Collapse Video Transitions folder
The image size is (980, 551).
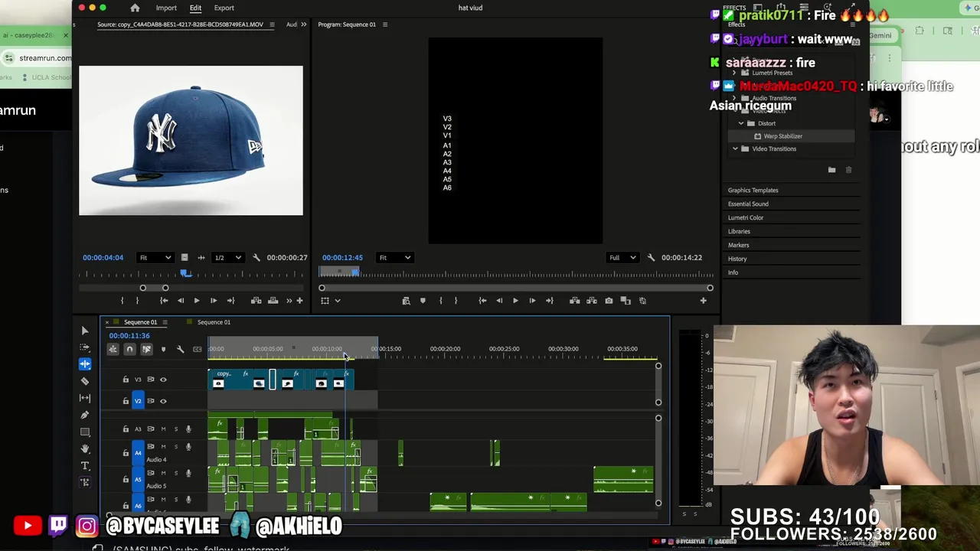click(x=735, y=148)
